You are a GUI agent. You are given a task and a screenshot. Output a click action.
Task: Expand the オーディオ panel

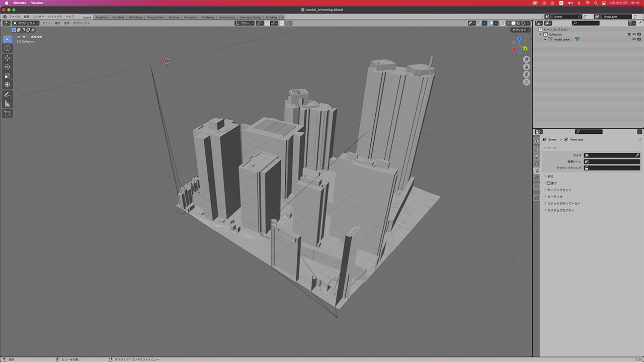pyautogui.click(x=554, y=197)
